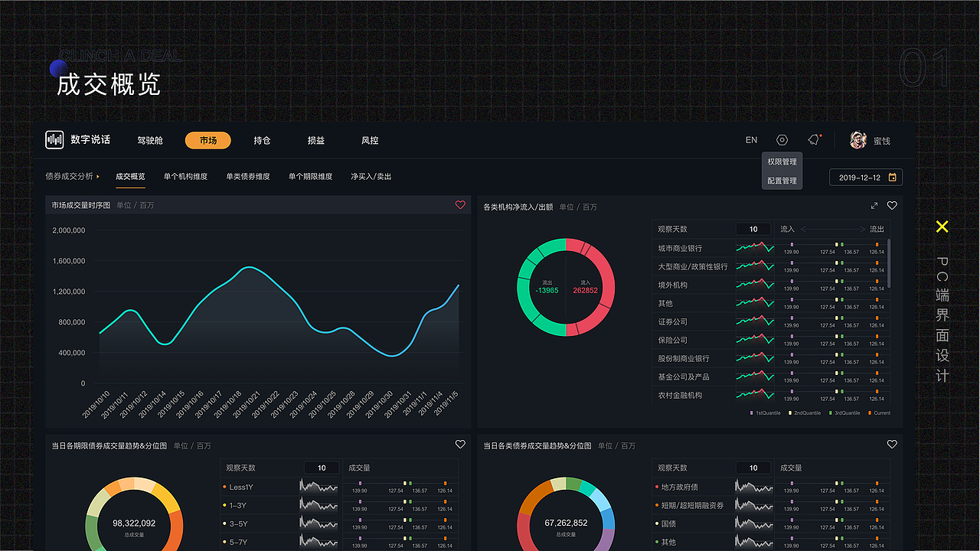Open the 单类债券维度 sub-tab
The height and width of the screenshot is (551, 980).
[248, 177]
